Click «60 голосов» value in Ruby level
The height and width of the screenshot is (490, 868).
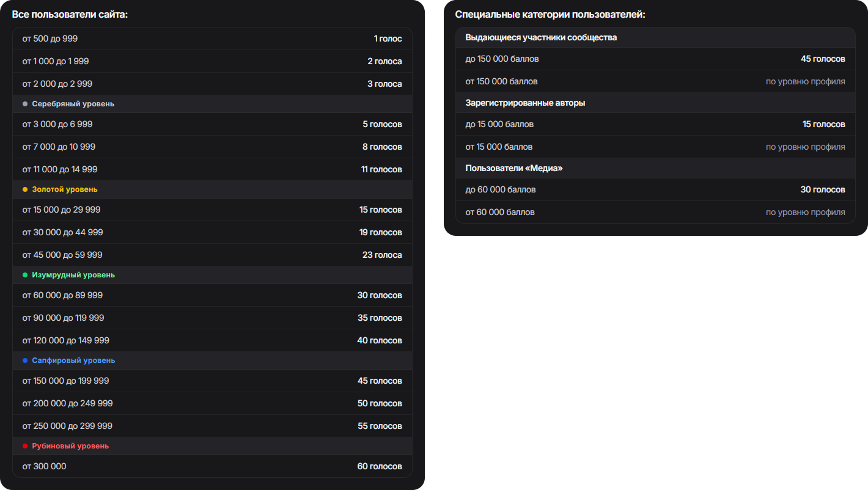click(x=379, y=466)
